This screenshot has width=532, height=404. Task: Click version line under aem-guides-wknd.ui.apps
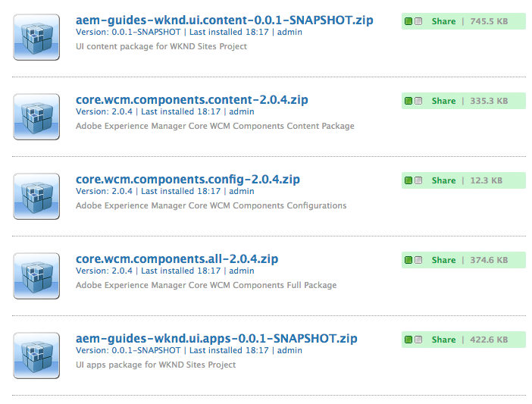(189, 350)
